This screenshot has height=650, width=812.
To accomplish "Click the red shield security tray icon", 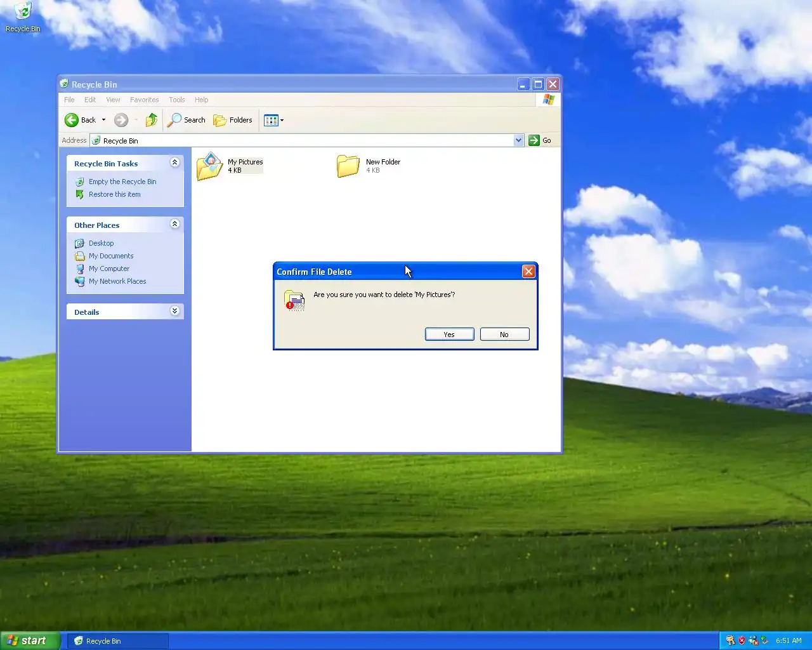I will [x=742, y=640].
